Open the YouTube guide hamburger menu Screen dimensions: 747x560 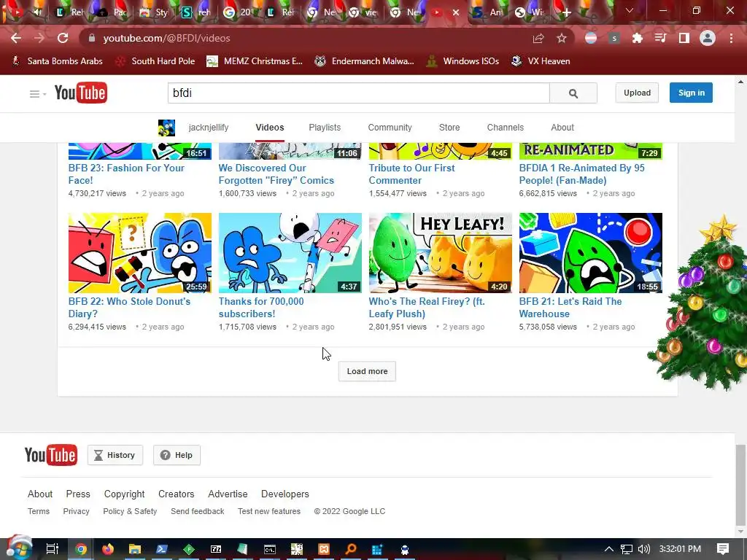coord(37,94)
